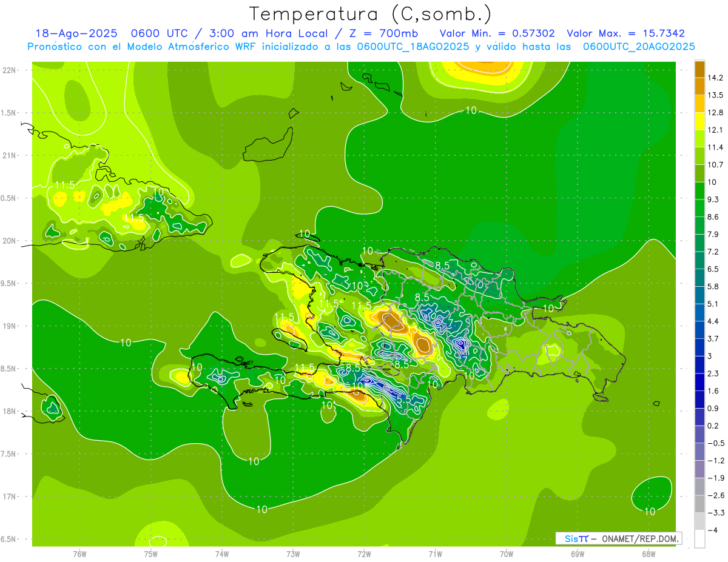Click the 'Pronóstico con el Modelo Atmosferico WRF' line
This screenshot has height=562, width=728.
coord(362,47)
